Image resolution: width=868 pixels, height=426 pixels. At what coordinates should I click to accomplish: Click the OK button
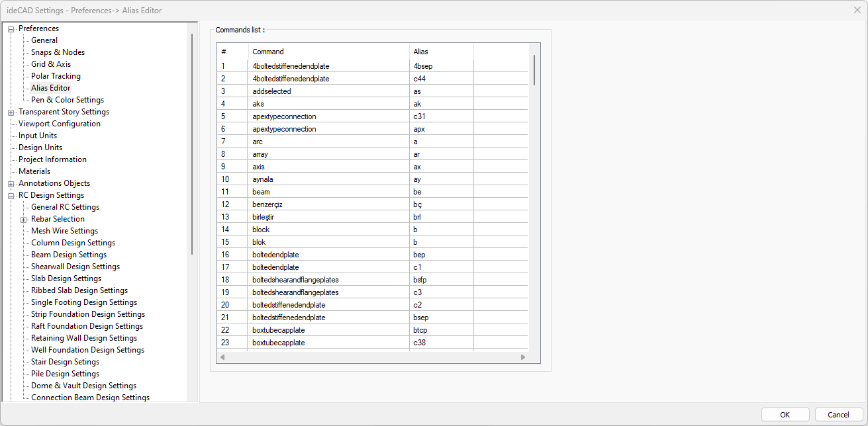[x=785, y=415]
